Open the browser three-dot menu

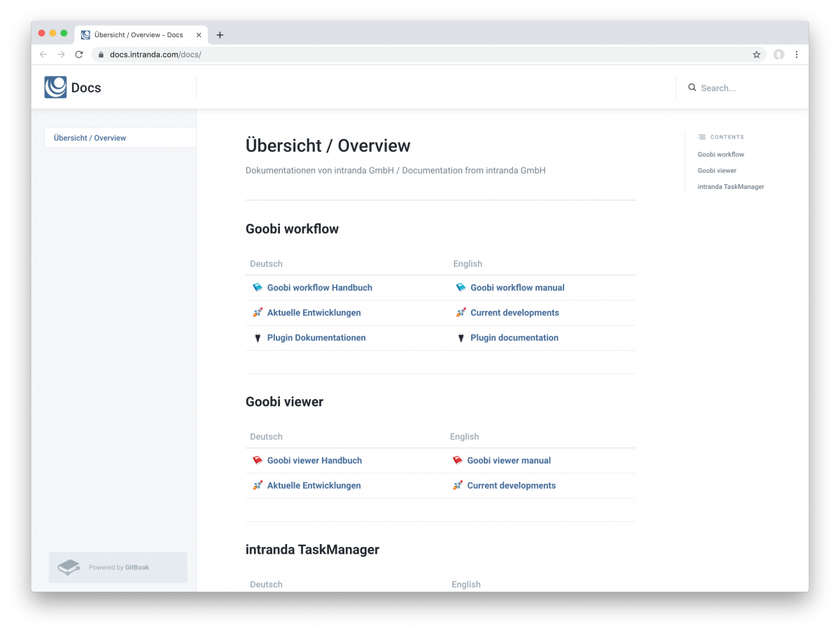coord(797,54)
